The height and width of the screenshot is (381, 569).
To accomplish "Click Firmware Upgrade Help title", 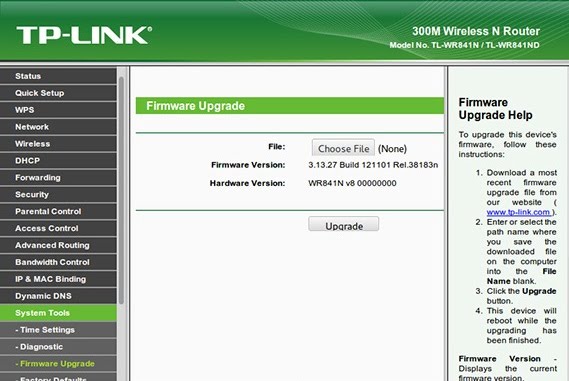I will 495,109.
